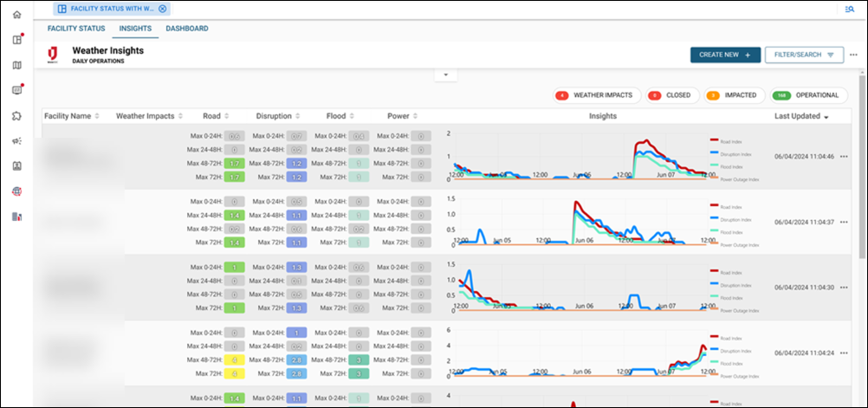Viewport: 868px width, 408px height.
Task: Click the map icon in left sidebar
Action: pyautogui.click(x=16, y=65)
